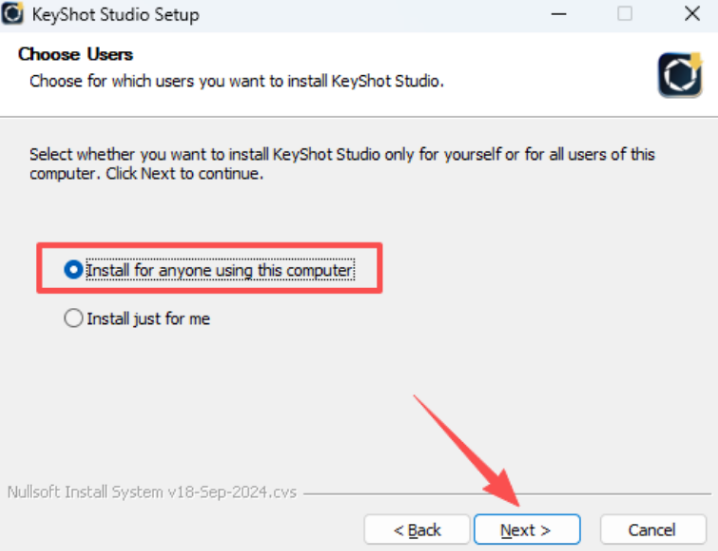Click the 'KeyShot Studio Setup' title text
The height and width of the screenshot is (551, 718).
116,15
